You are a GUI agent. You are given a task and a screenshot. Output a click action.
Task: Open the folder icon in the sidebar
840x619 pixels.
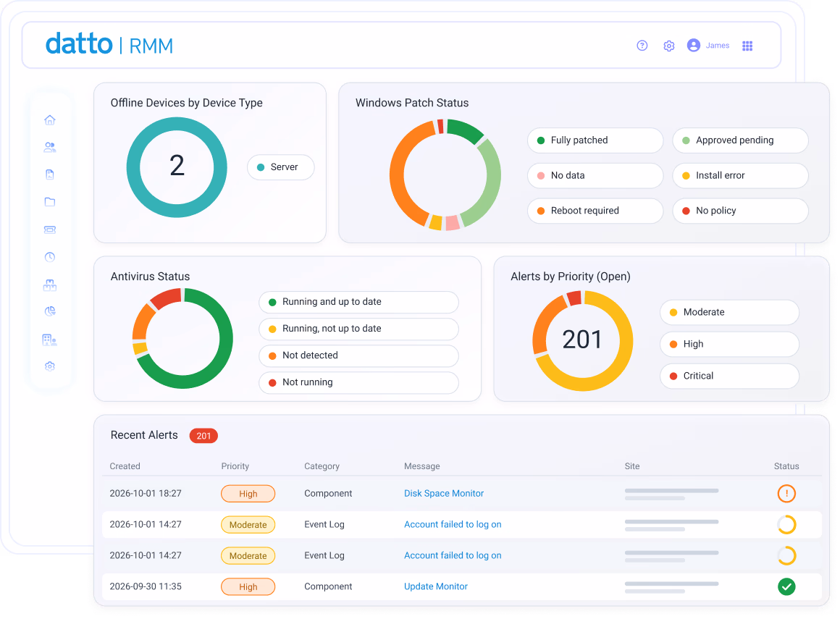(50, 202)
